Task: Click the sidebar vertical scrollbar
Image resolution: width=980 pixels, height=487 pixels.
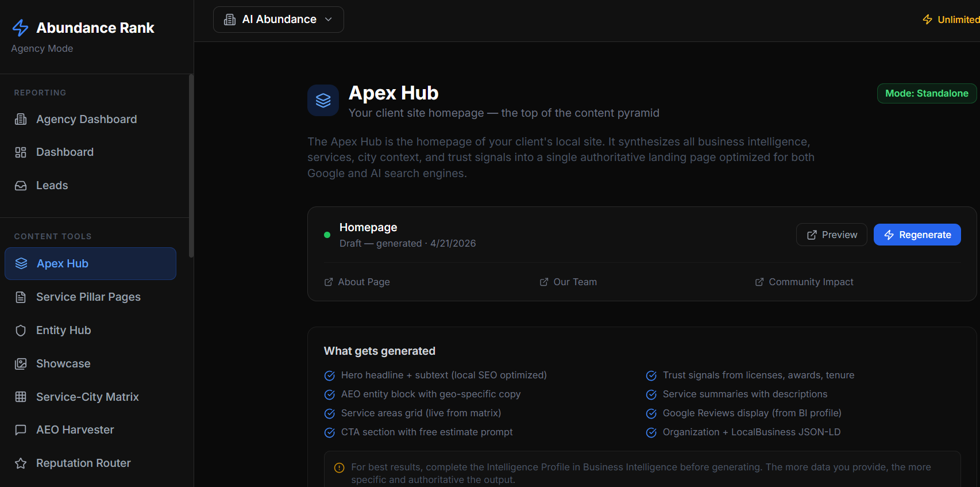Action: [191, 167]
